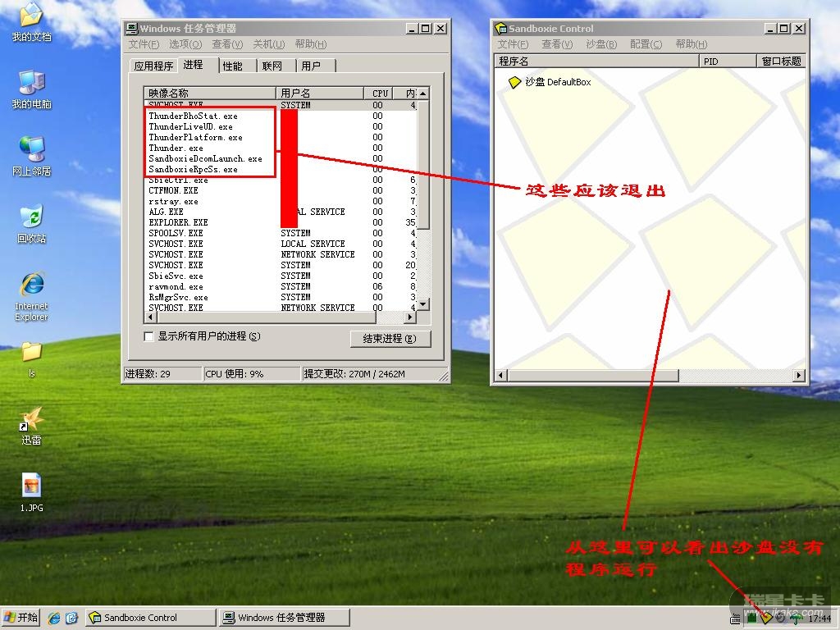Click process list scroll right arrow
Screen dimensions: 840x630
pyautogui.click(x=410, y=317)
